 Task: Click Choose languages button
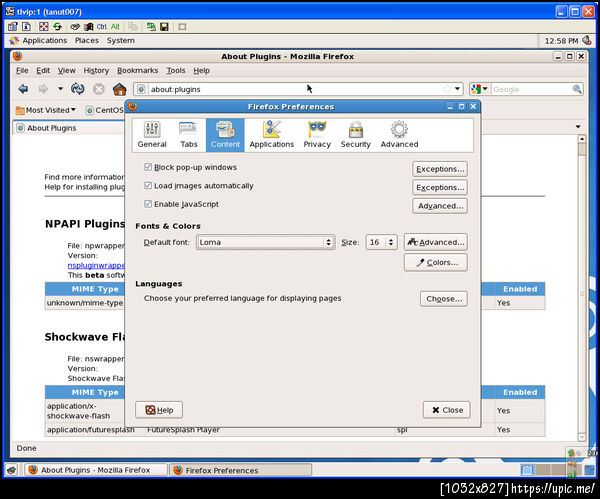(443, 299)
